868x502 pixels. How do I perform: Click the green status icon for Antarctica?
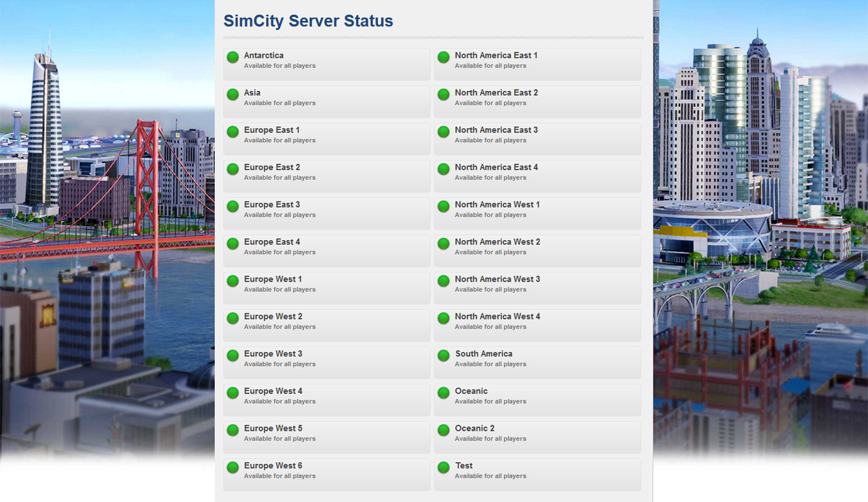click(233, 57)
